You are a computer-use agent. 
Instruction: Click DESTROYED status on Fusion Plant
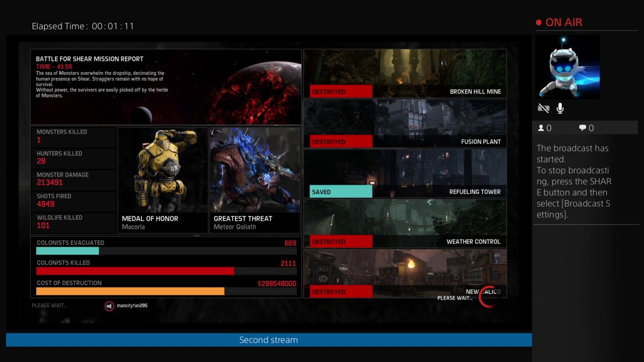[x=341, y=142]
